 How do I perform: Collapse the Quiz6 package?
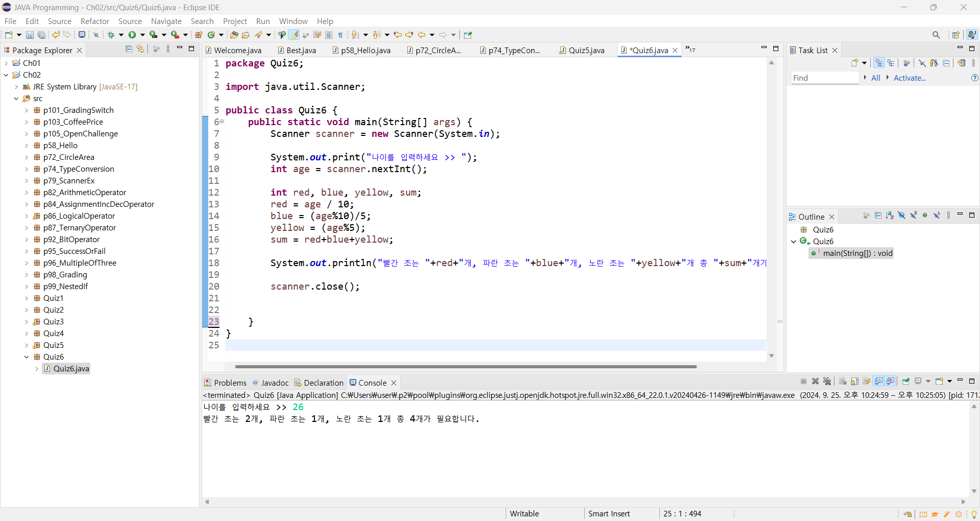(27, 357)
